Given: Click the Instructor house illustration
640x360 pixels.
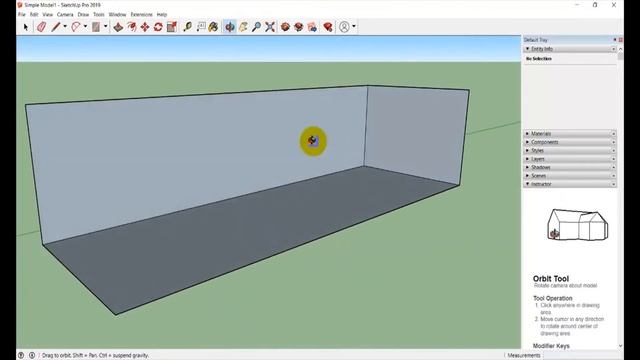Looking at the screenshot, I should pos(577,224).
